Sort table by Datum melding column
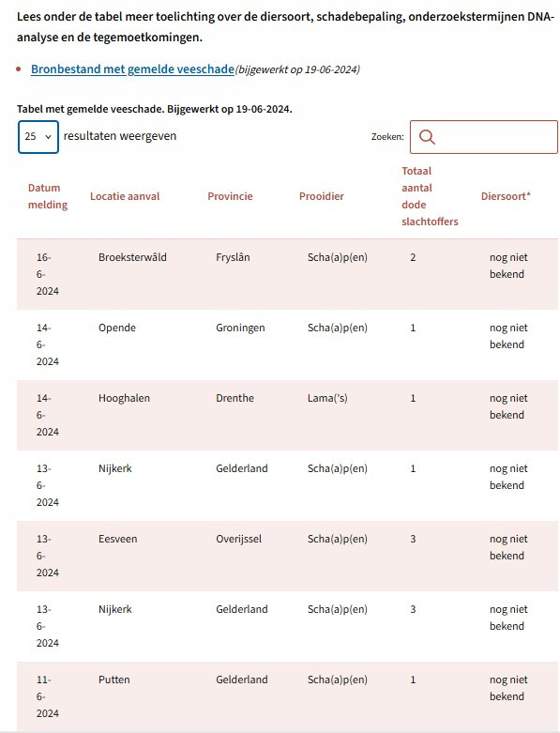This screenshot has height=733, width=560. [48, 196]
